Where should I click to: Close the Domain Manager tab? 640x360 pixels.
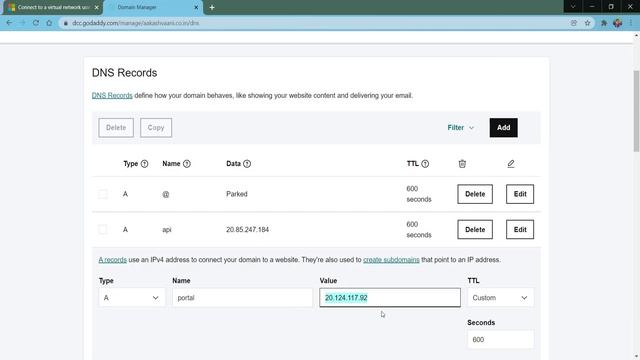[196, 7]
